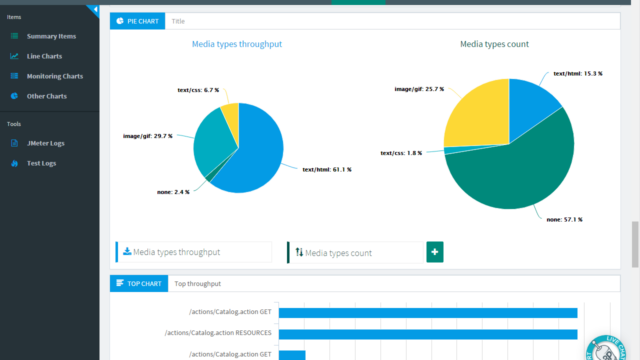Click the Catalog.action RESOURCES bar

428,334
